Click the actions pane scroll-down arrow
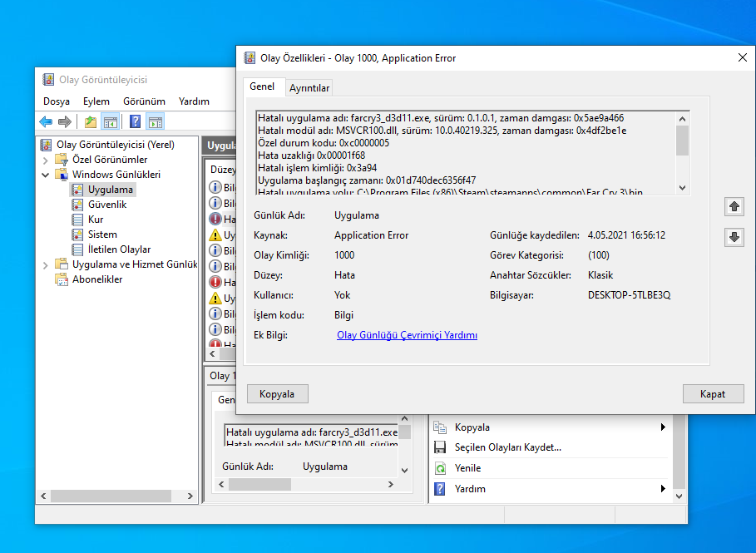The width and height of the screenshot is (756, 553). tap(679, 496)
